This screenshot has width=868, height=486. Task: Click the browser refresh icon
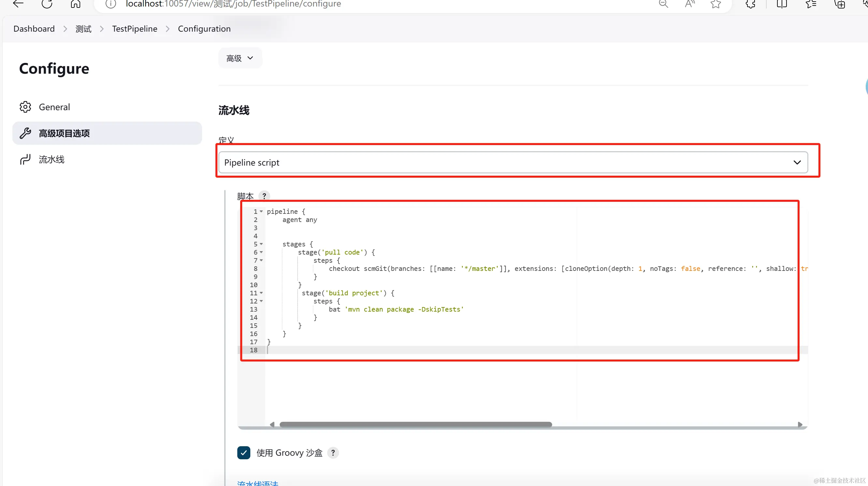click(x=47, y=4)
